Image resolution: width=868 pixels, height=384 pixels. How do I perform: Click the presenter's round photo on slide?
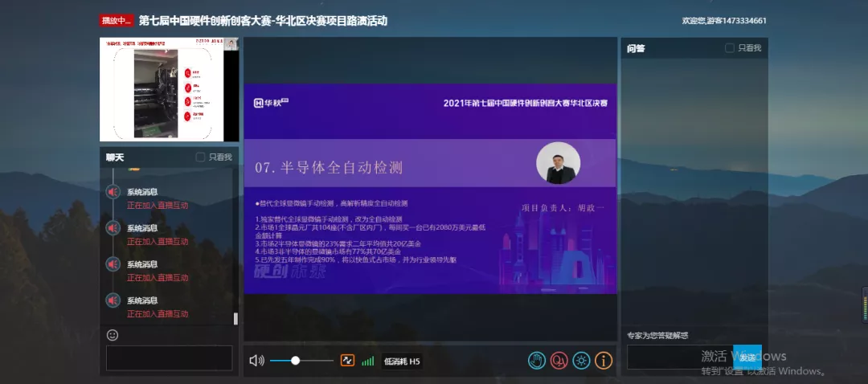(x=558, y=163)
